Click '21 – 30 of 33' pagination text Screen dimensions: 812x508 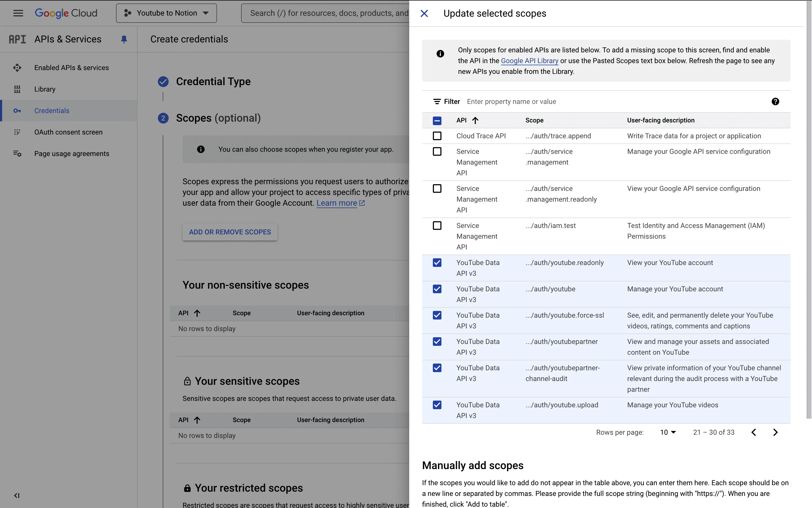click(713, 432)
